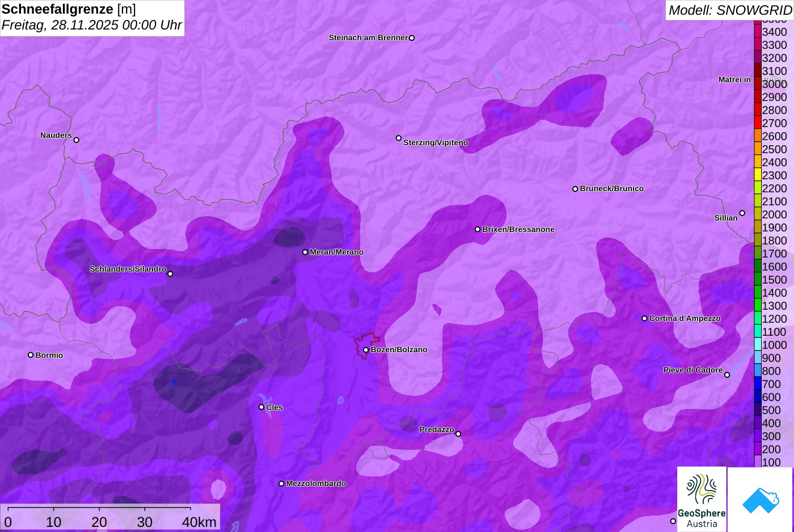
Task: Click the Schneefallgrenze [m] title
Action: coord(69,9)
